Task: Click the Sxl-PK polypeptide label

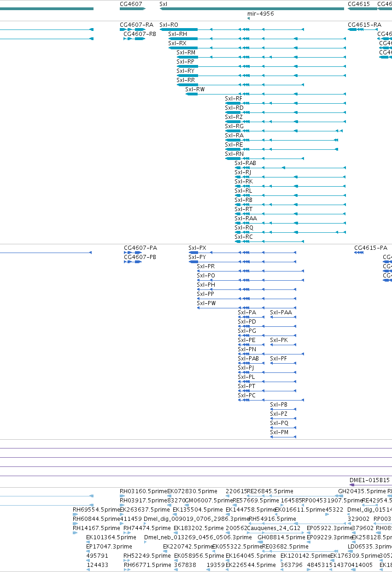Action: pos(279,340)
